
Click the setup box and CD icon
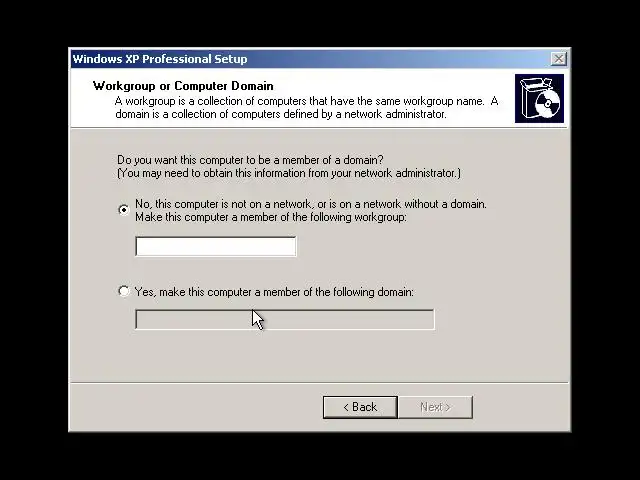(539, 98)
